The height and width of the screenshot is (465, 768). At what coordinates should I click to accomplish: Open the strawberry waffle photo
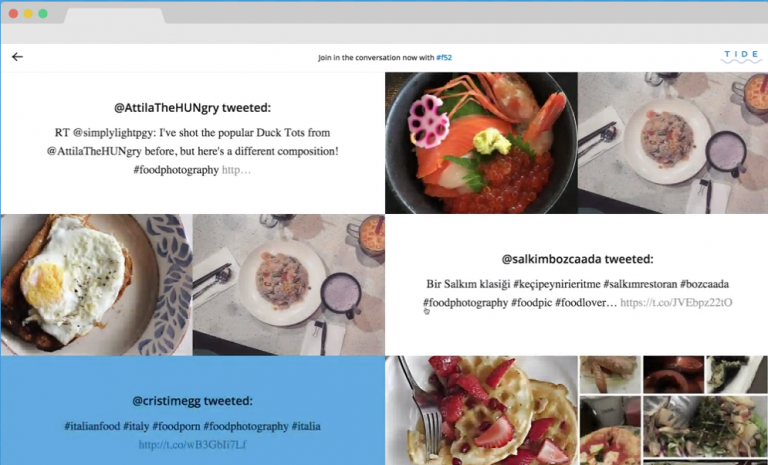point(481,411)
